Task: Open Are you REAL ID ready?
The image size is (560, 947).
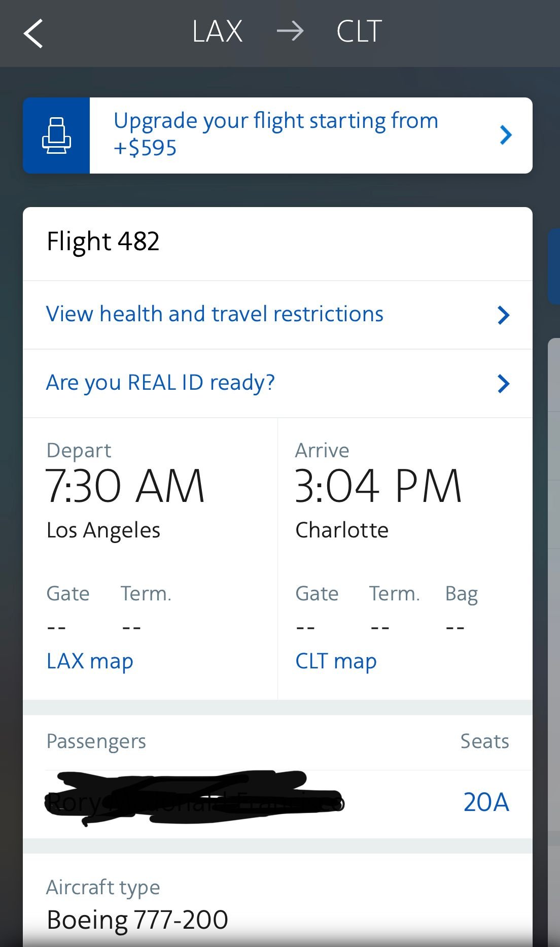Action: click(x=160, y=383)
